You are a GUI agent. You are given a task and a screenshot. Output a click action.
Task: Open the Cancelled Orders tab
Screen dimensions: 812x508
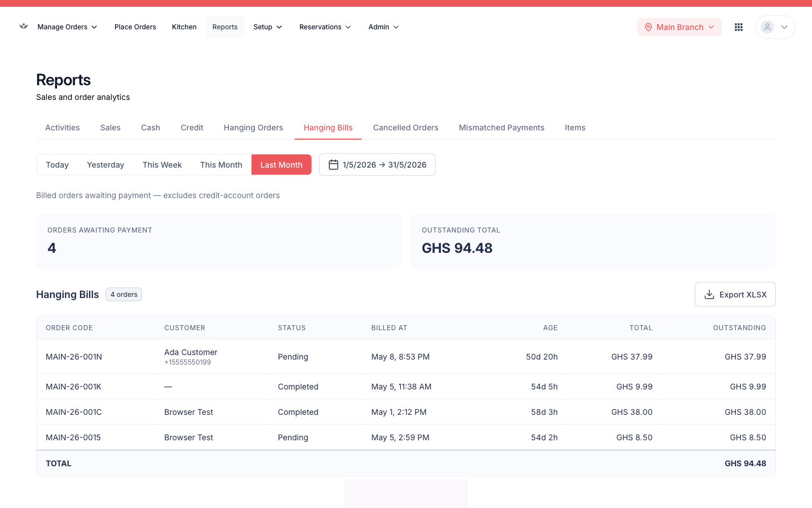click(405, 128)
